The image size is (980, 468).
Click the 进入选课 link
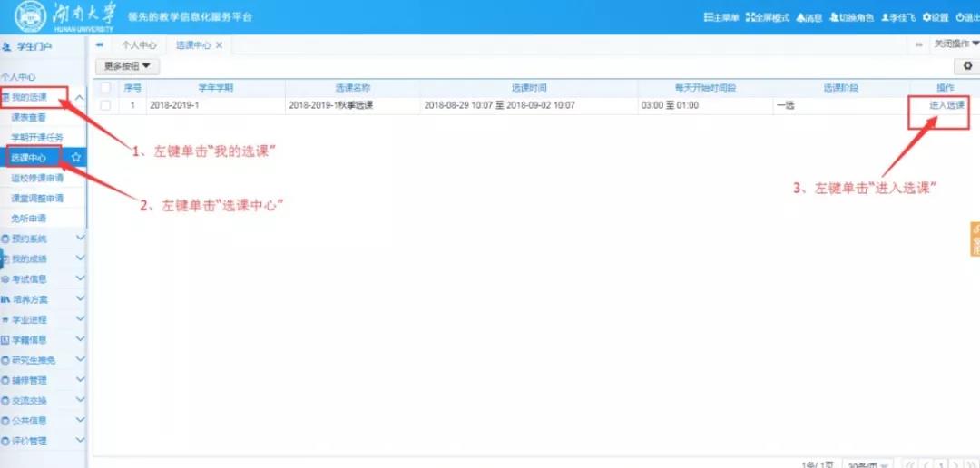click(x=946, y=105)
